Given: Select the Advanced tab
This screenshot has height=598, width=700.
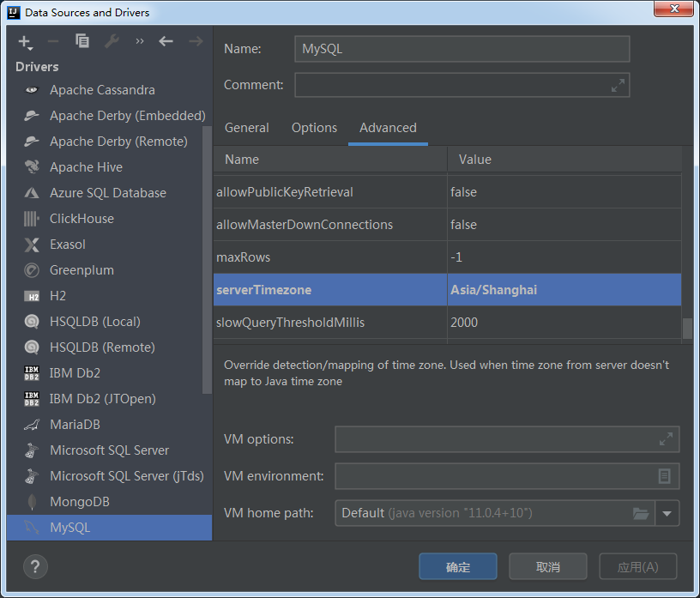Looking at the screenshot, I should pos(388,128).
